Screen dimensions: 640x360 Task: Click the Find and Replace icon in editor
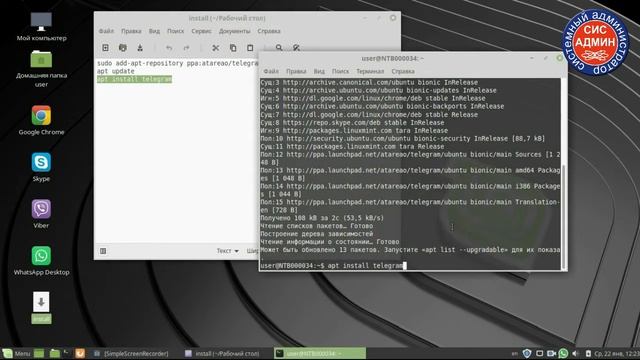(296, 48)
